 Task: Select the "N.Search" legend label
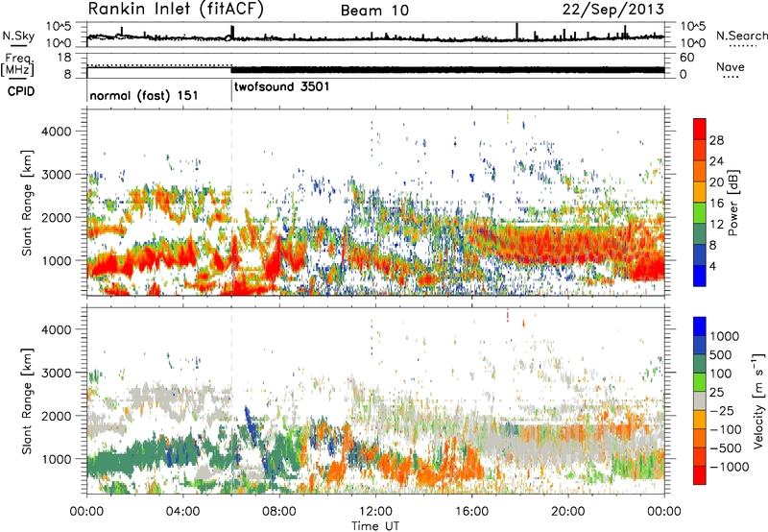click(x=741, y=36)
